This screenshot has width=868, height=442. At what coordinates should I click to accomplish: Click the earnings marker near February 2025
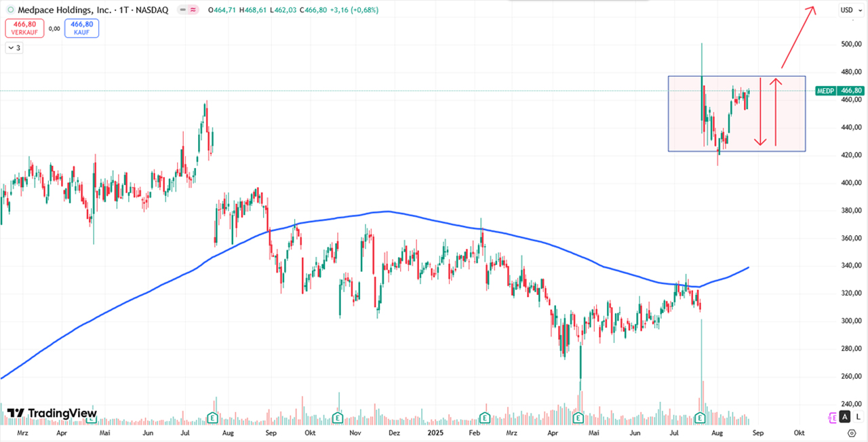tap(485, 417)
